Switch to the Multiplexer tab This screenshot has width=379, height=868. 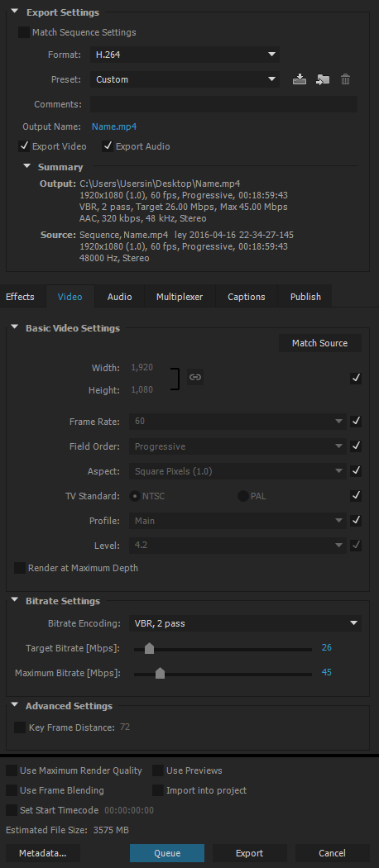(x=180, y=297)
